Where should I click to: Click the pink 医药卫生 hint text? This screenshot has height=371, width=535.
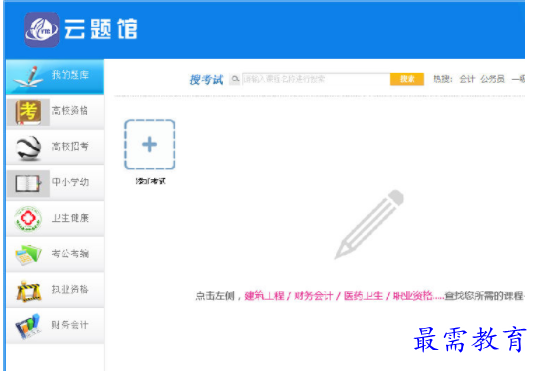(363, 296)
